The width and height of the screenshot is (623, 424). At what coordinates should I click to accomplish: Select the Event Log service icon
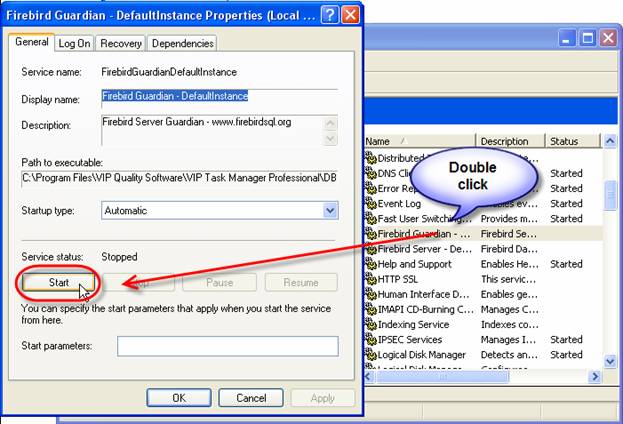click(369, 203)
